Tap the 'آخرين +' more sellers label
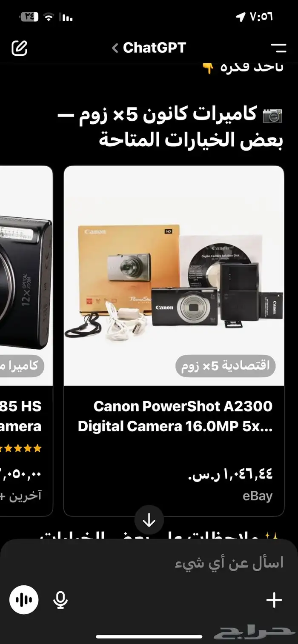 (21, 496)
